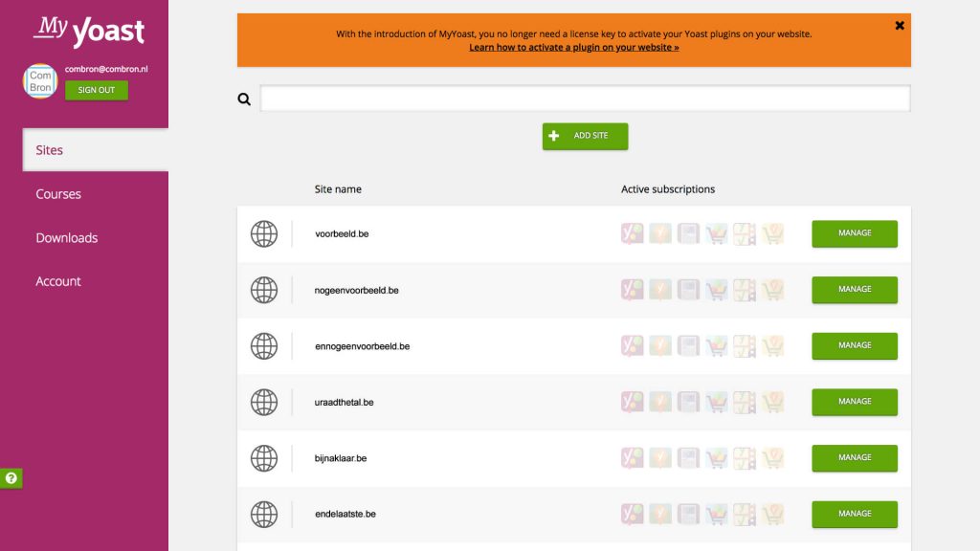Viewport: 980px width, 551px height.
Task: Click purple Yoast SEO icon for uraadthetal.be
Action: click(x=632, y=403)
